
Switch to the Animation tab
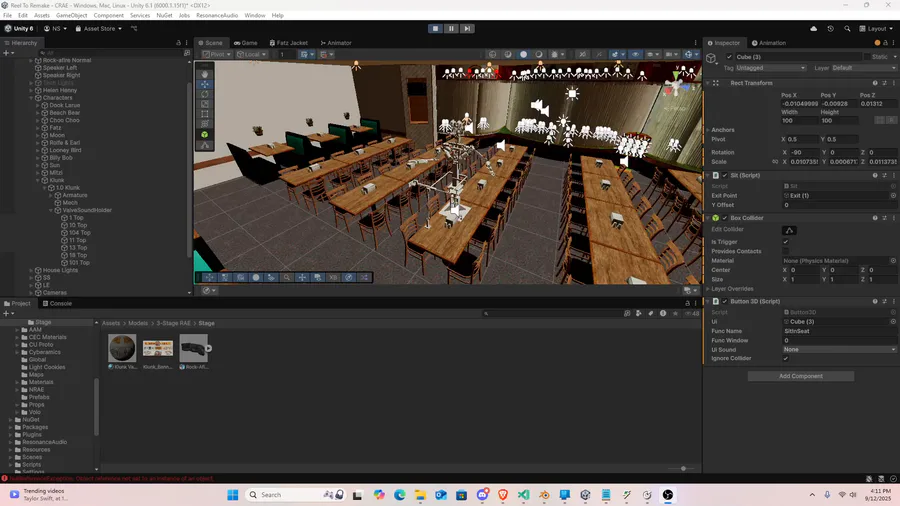tap(769, 43)
